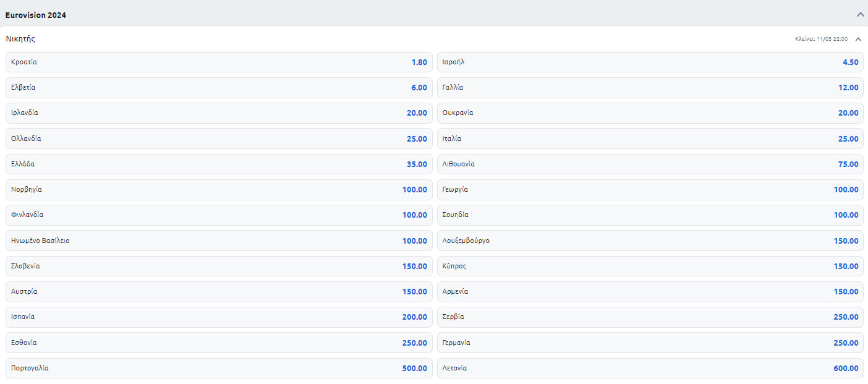Add Σουηδία to the betslip

click(x=650, y=215)
